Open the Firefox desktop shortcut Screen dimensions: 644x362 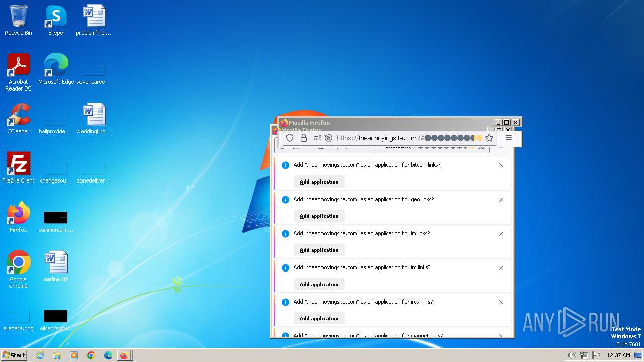coord(18,217)
